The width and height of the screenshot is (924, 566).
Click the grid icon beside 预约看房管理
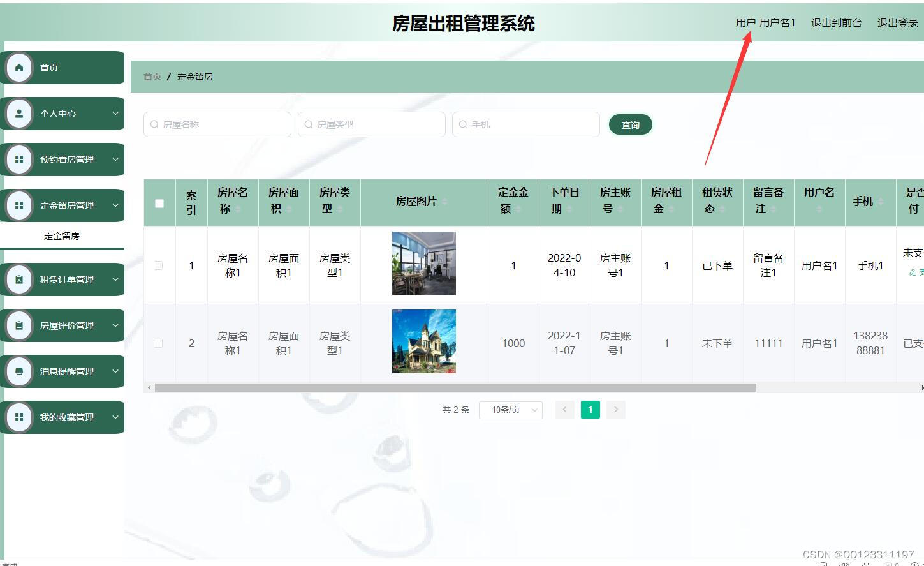tap(19, 160)
